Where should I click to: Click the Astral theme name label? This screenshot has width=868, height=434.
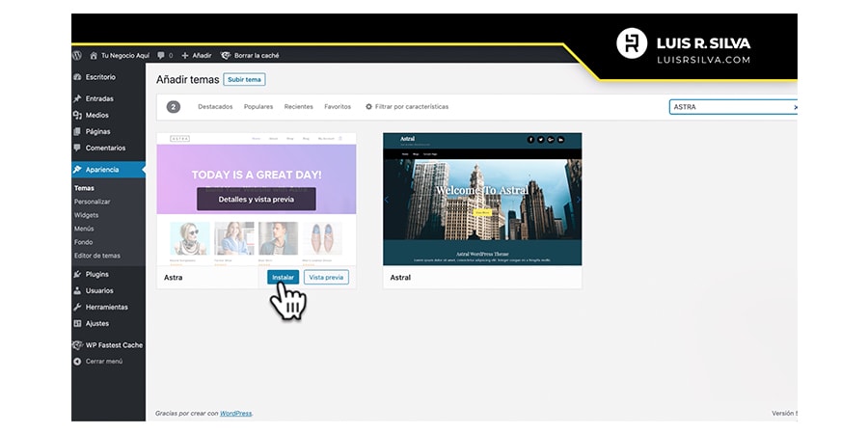click(400, 278)
